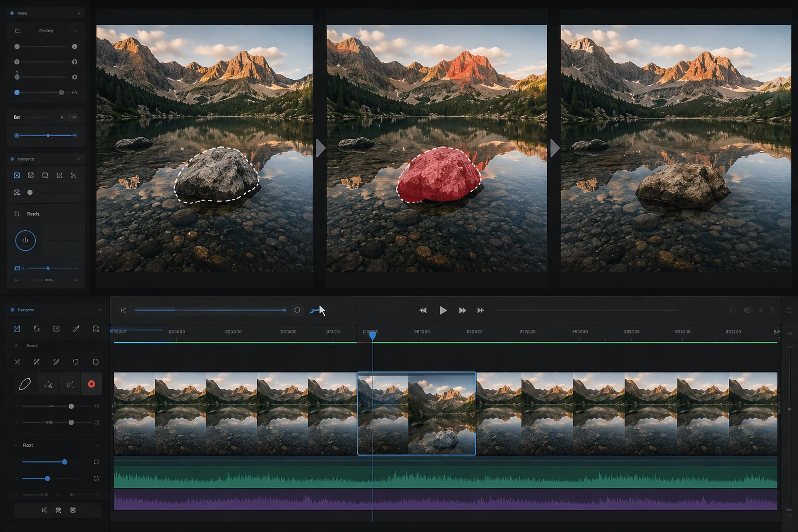798x532 pixels.
Task: Click the rewind button left of Play
Action: 423,310
